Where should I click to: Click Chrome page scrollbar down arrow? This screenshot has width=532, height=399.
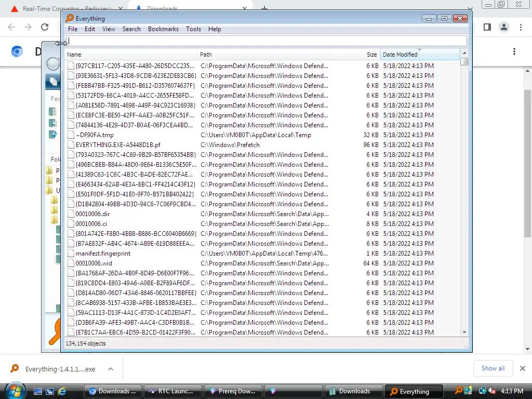pyautogui.click(x=528, y=349)
